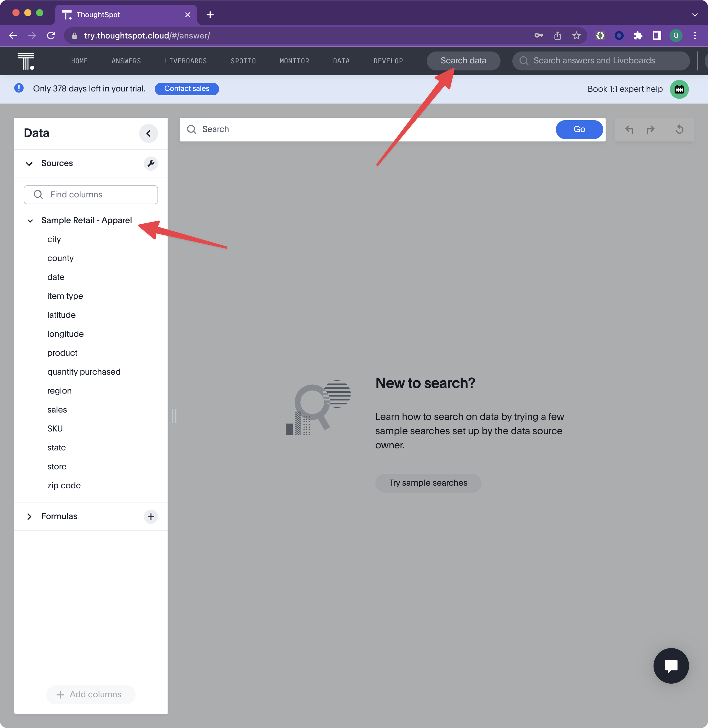
Task: Click the calendar booking icon
Action: pyautogui.click(x=679, y=89)
